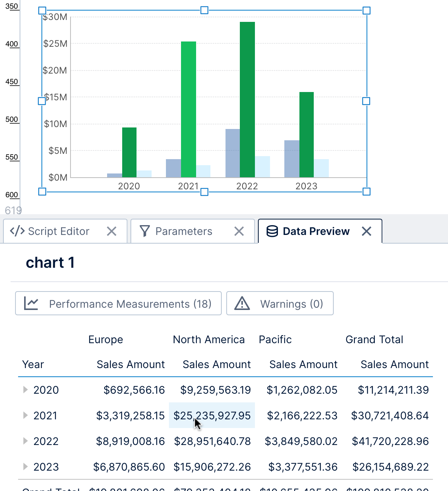The image size is (448, 491).
Task: Expand the 2023 row details
Action: point(25,466)
